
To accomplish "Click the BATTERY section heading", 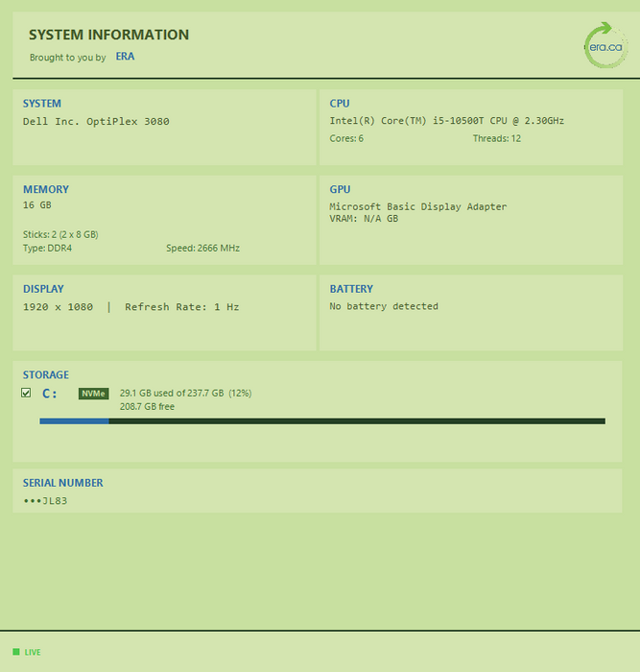I will click(351, 289).
